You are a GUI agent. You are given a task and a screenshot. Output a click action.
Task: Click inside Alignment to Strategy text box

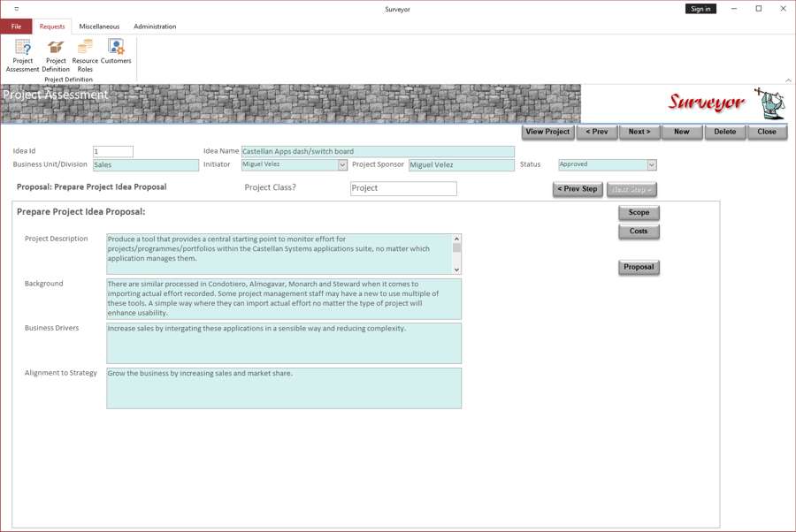[x=284, y=389]
